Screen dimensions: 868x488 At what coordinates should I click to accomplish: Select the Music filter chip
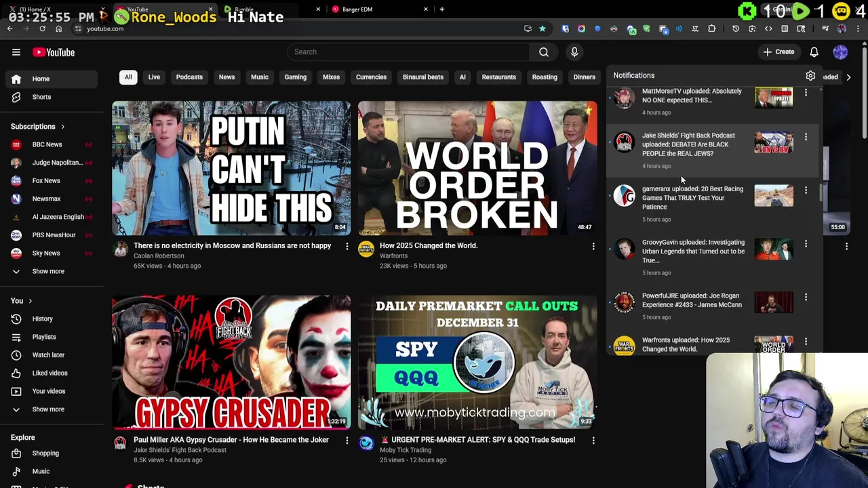tap(260, 77)
